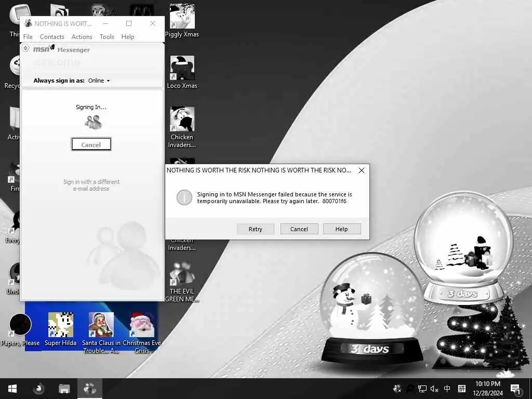Click the 中 input language indicator
This screenshot has height=399, width=532.
[447, 389]
